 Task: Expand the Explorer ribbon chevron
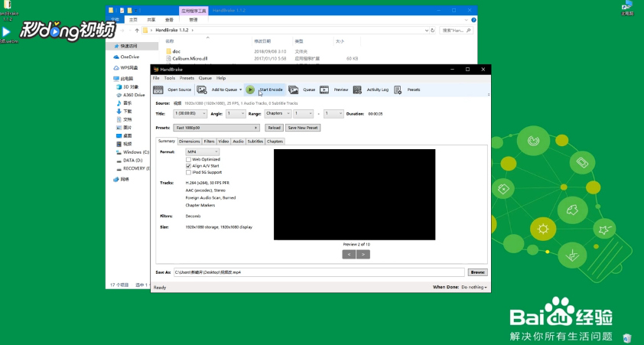coord(467,20)
